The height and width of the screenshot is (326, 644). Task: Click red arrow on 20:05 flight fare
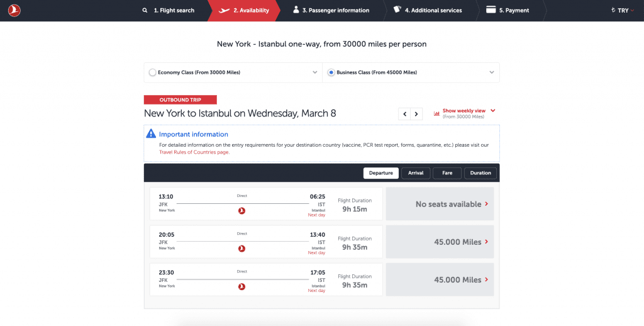coord(487,242)
